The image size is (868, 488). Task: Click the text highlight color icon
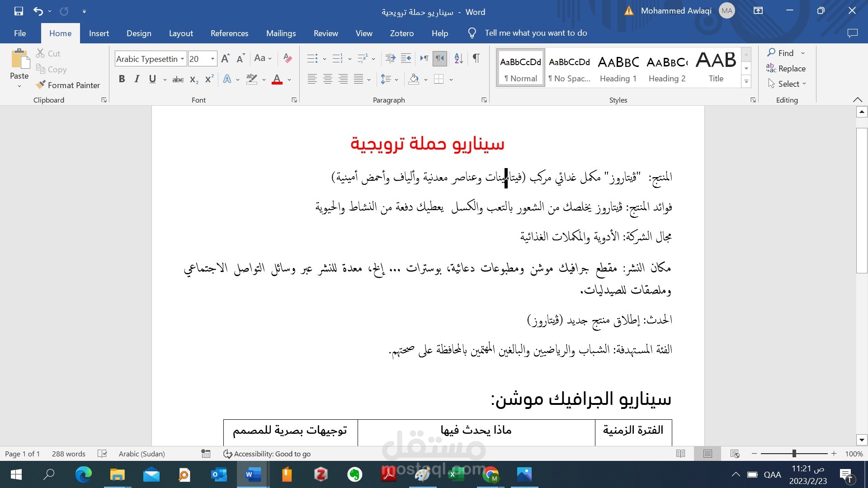251,79
